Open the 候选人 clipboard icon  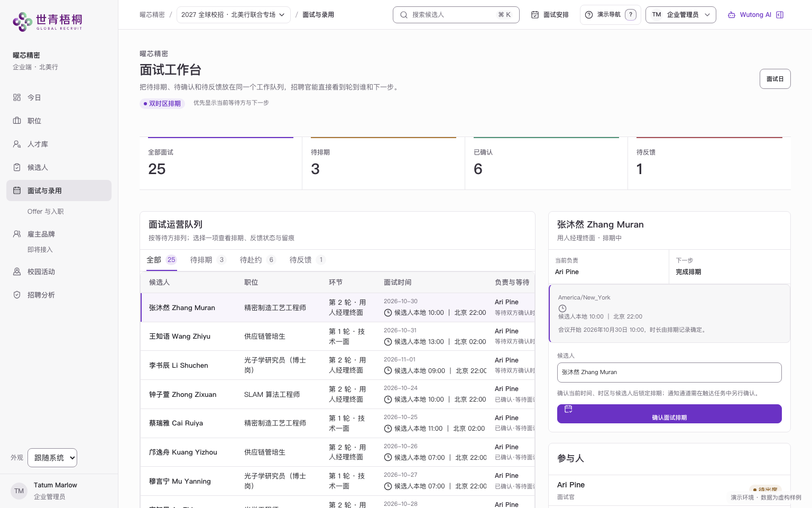[17, 167]
